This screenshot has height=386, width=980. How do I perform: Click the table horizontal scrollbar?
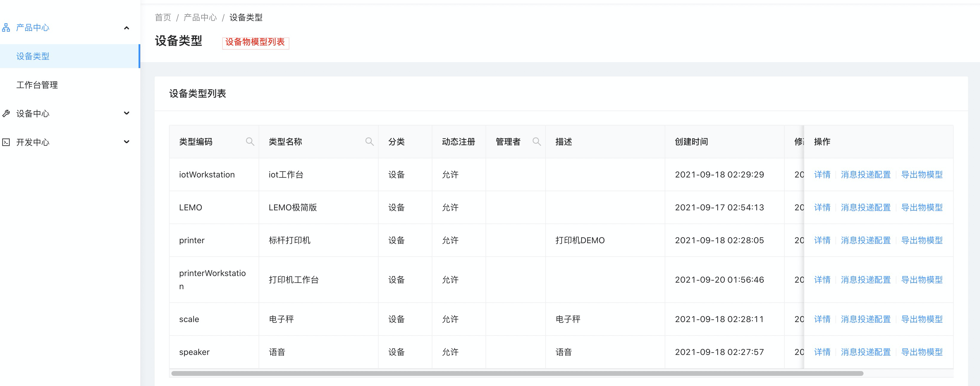pos(517,373)
